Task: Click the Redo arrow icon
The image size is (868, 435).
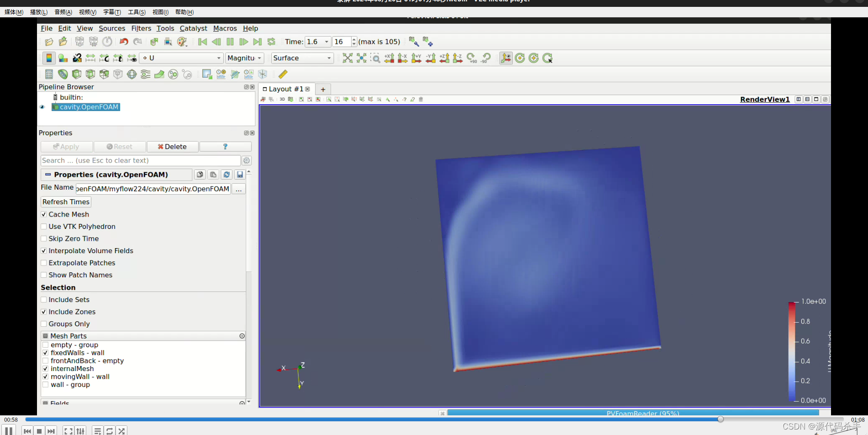Action: click(137, 42)
